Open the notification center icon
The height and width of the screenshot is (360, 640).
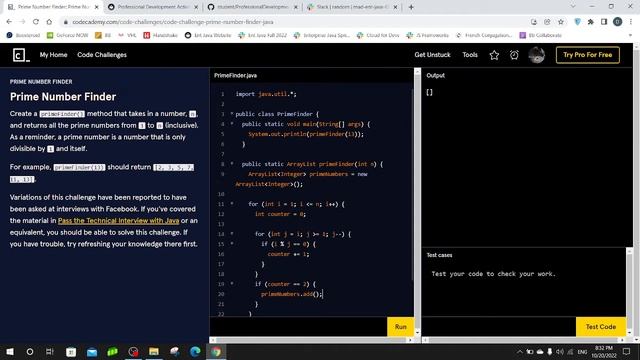627,351
